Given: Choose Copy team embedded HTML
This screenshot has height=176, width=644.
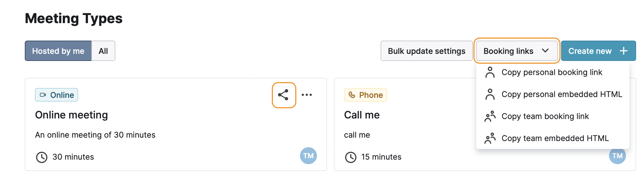Looking at the screenshot, I should [x=555, y=138].
